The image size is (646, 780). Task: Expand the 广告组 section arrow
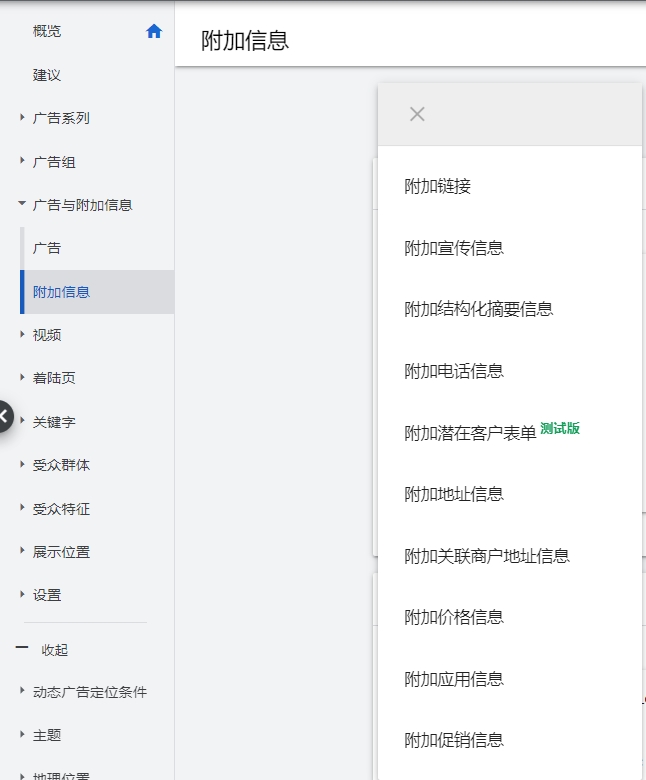[22, 161]
